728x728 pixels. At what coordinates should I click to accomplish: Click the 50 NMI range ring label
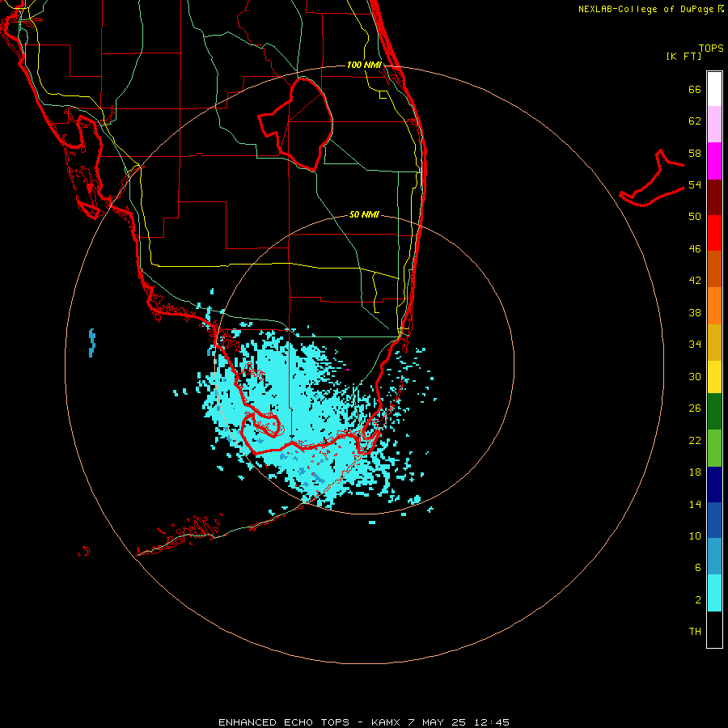(x=364, y=214)
